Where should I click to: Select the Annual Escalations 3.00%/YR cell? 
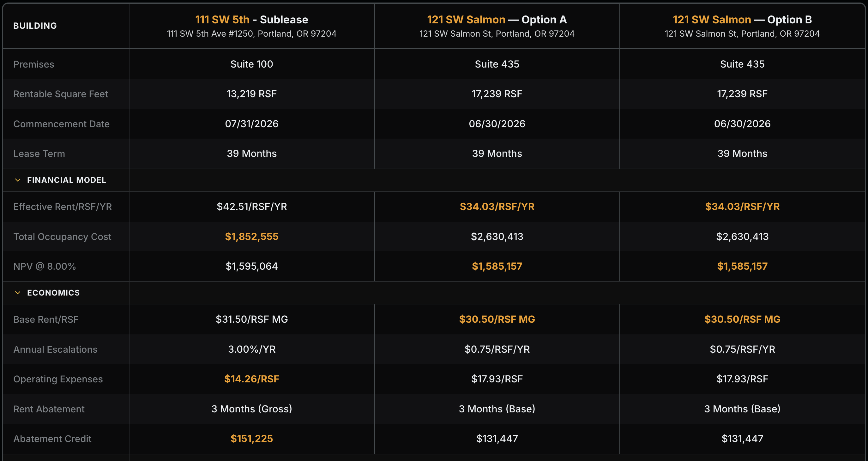point(251,349)
